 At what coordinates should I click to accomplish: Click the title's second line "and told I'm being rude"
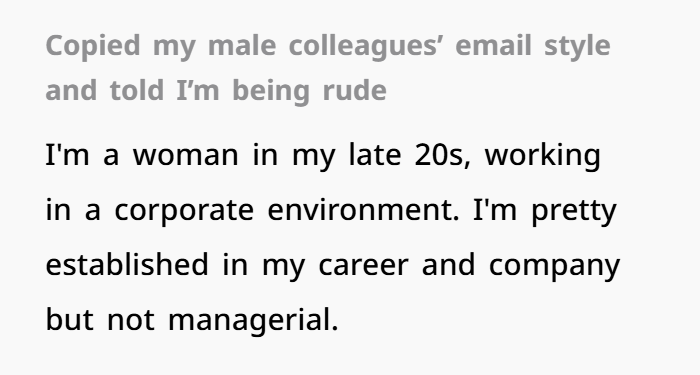(x=216, y=91)
